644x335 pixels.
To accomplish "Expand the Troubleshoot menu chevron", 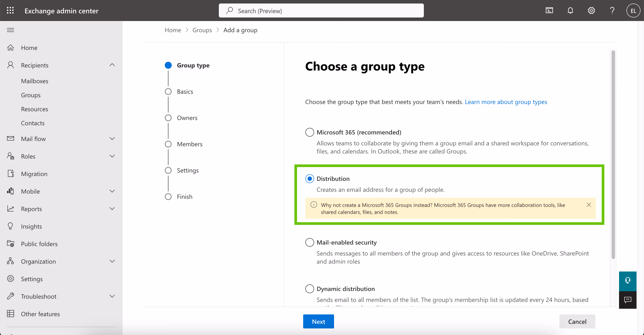I will pos(112,296).
